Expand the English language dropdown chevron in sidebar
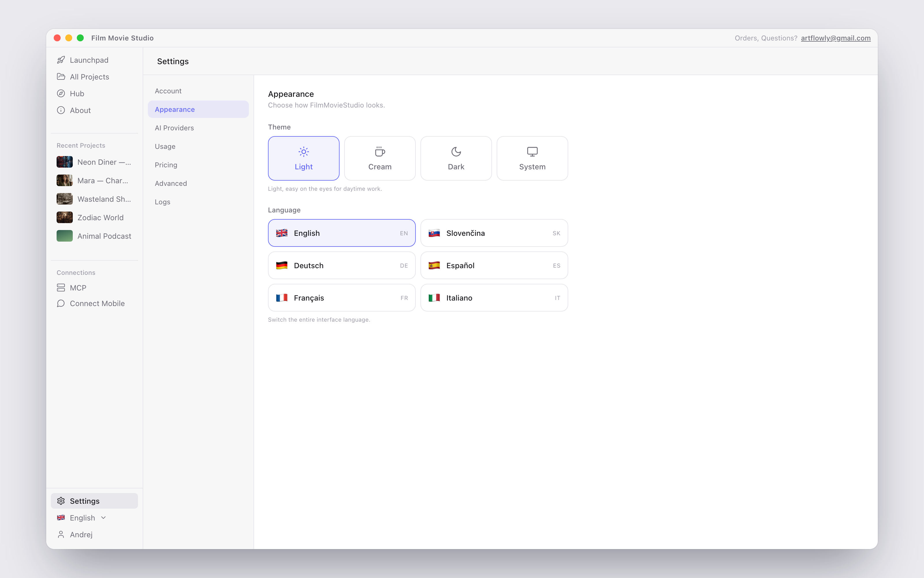Image resolution: width=924 pixels, height=578 pixels. pos(103,518)
